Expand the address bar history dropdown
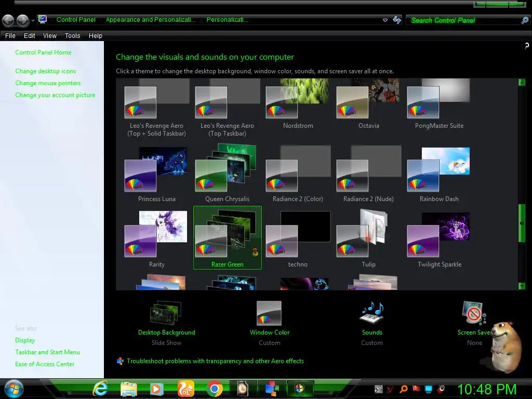Viewport: 532px width, 399px height. click(385, 20)
